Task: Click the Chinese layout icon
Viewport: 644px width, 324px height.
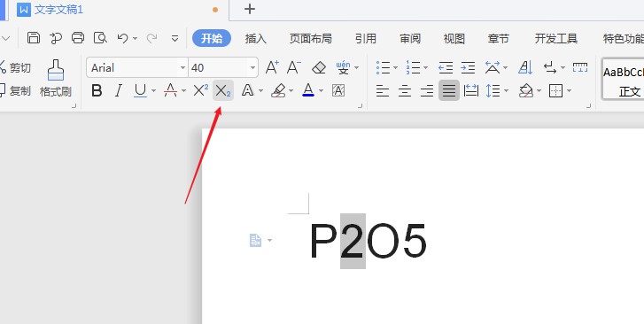Action: (493, 67)
